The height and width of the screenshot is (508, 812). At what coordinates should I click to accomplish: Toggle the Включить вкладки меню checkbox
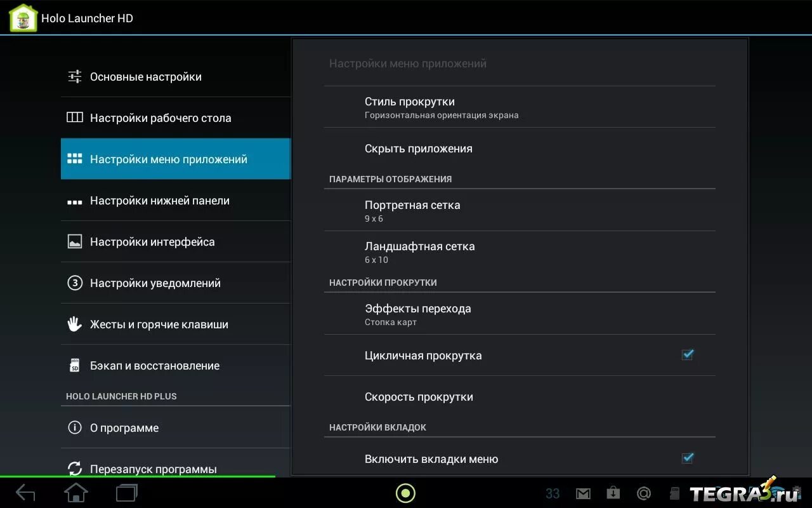coord(687,458)
